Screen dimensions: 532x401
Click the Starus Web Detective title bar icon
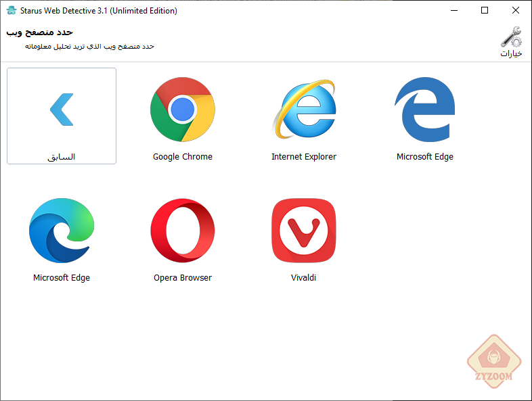(x=12, y=11)
